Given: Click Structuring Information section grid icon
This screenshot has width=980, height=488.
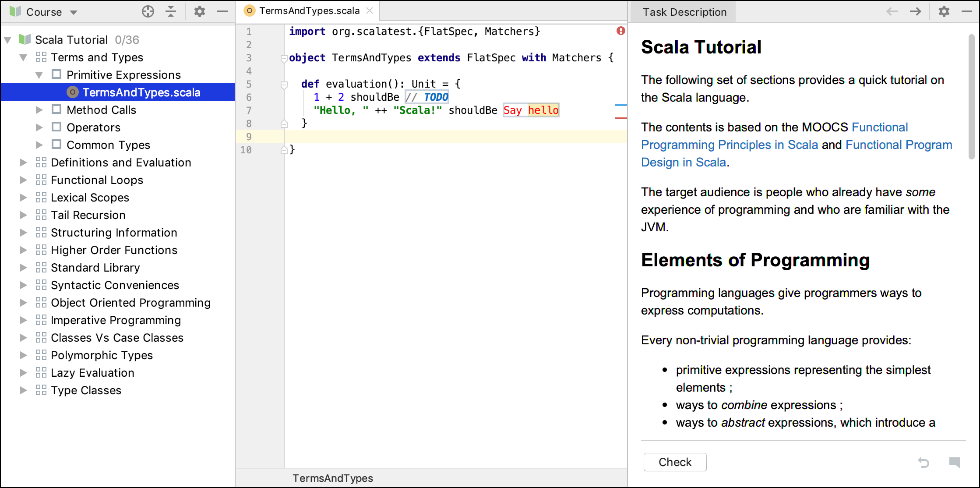Looking at the screenshot, I should pyautogui.click(x=41, y=232).
